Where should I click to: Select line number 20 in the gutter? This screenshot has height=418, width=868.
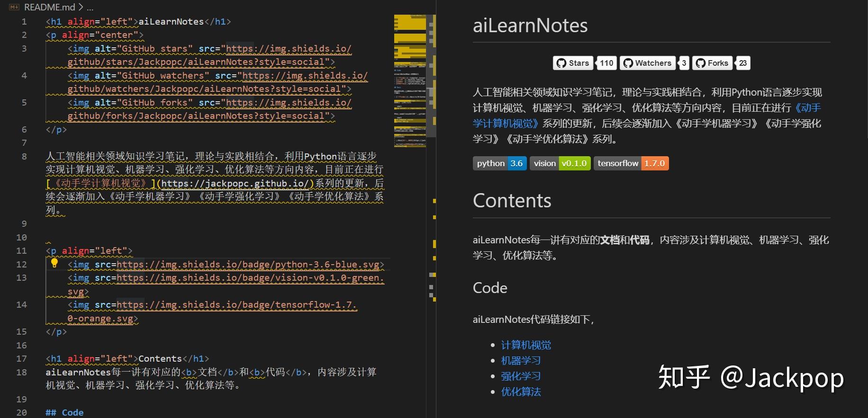(x=22, y=413)
